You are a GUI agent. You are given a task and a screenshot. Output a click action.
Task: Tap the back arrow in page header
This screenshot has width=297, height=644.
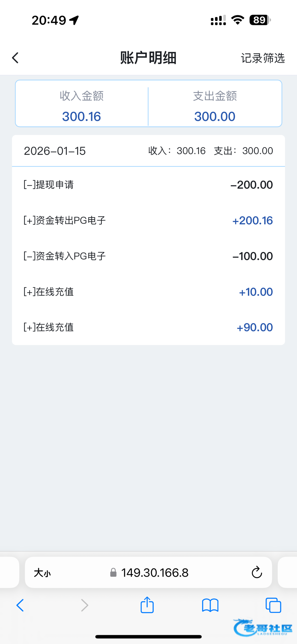[x=16, y=58]
